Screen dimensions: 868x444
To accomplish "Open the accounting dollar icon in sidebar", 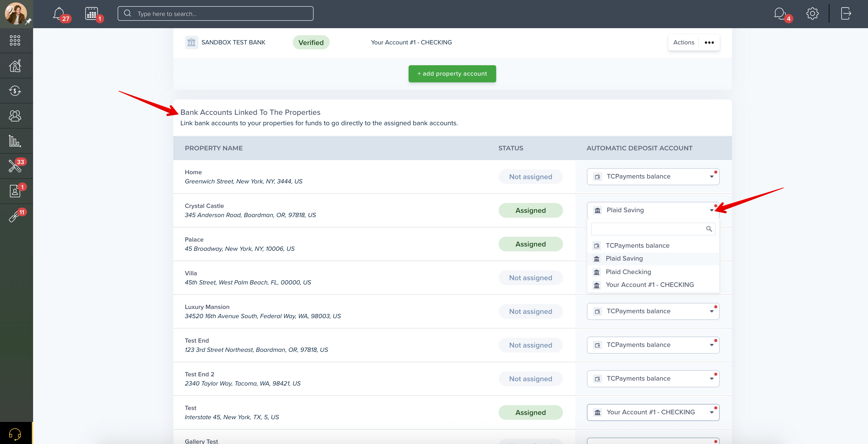I will tap(15, 91).
